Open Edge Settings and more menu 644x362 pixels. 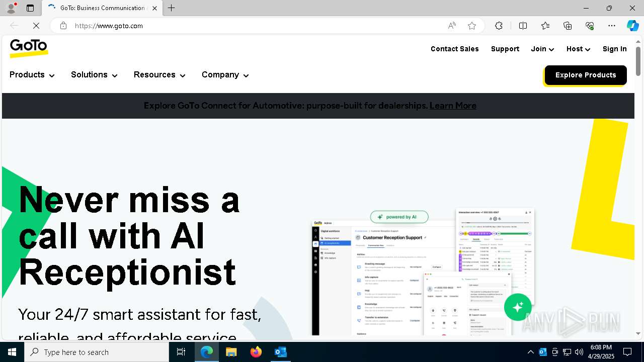(612, 26)
